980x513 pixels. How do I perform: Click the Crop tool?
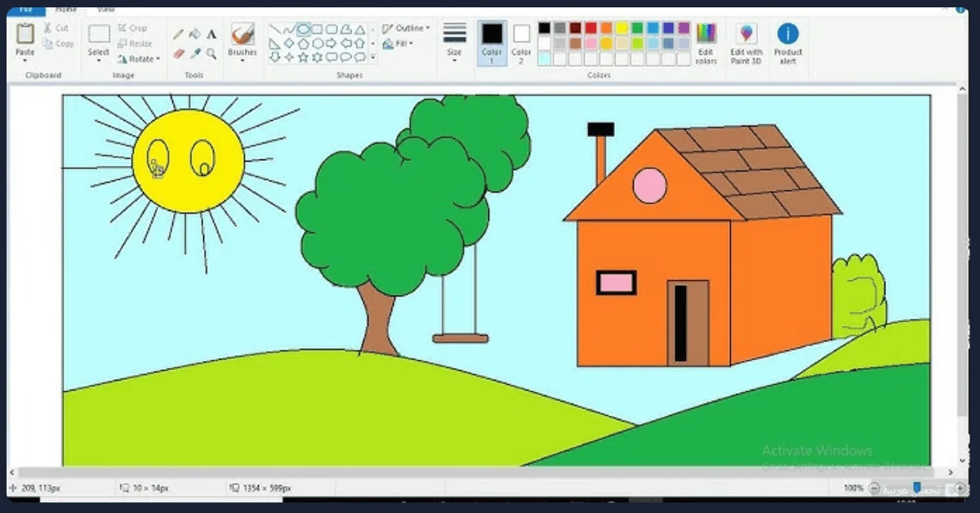[132, 29]
